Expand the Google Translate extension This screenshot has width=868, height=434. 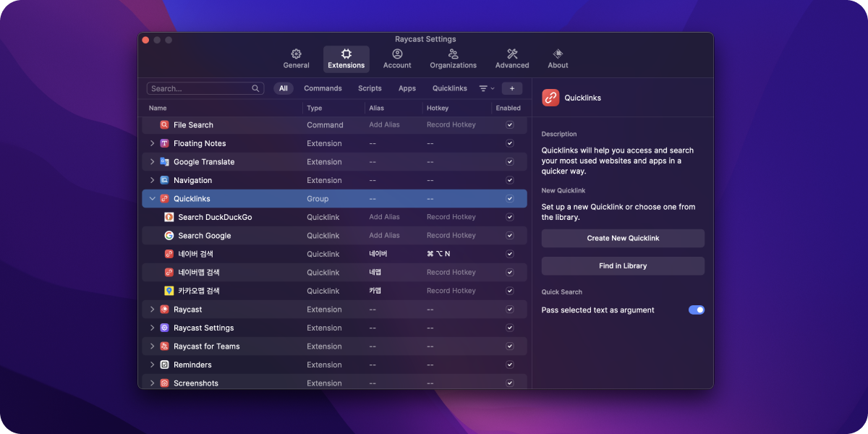[152, 162]
